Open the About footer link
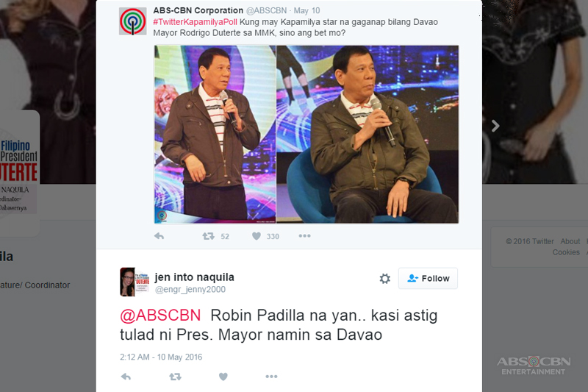Viewport: 588px width, 392px height. pyautogui.click(x=570, y=241)
